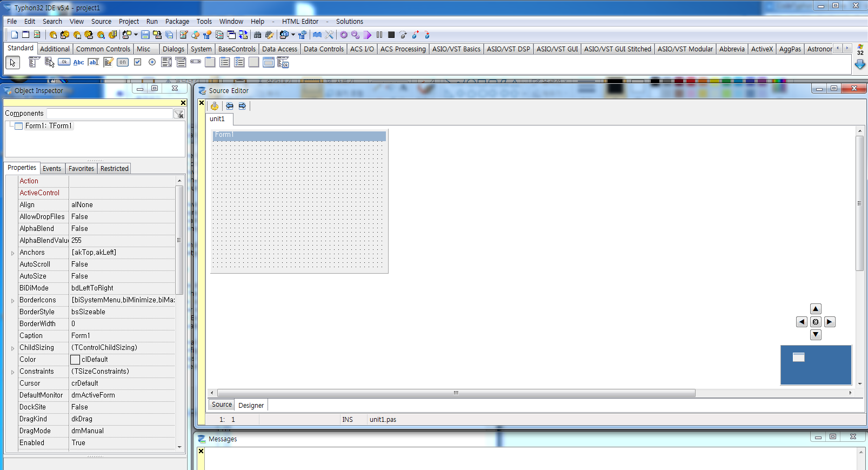Pick the TEdit 'ab' component icon
Screen dimensions: 868x470
(94, 62)
